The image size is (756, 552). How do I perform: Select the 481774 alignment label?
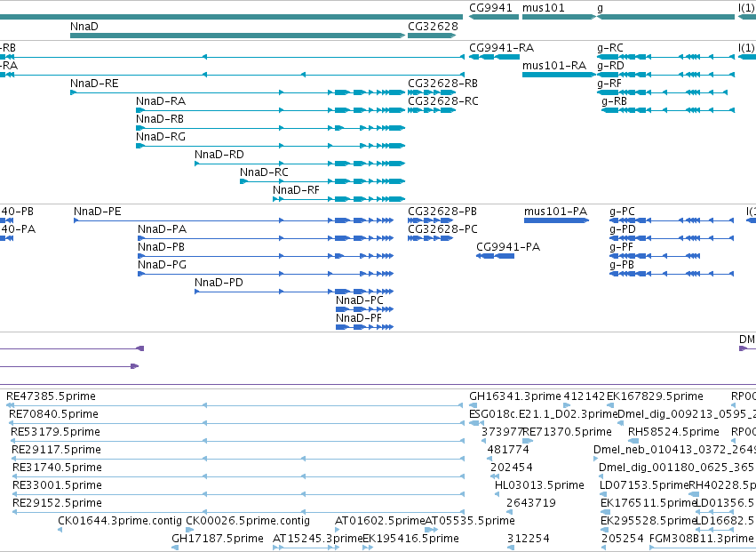tap(508, 450)
